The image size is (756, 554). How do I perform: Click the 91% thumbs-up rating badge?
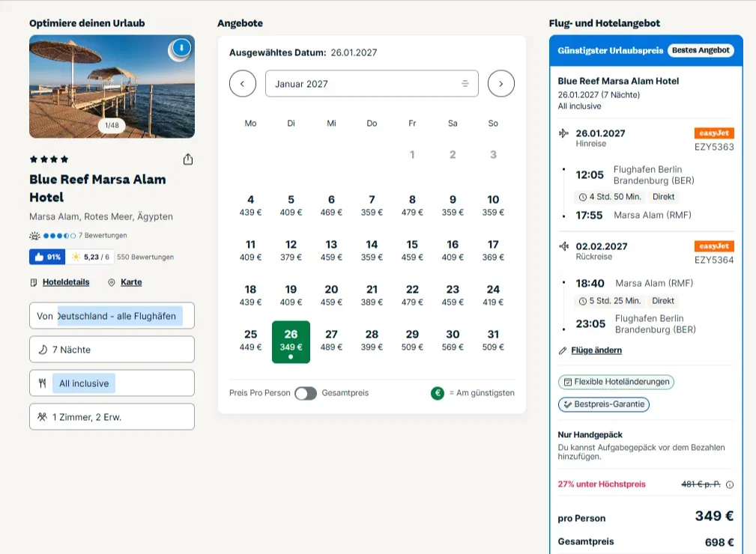[47, 257]
